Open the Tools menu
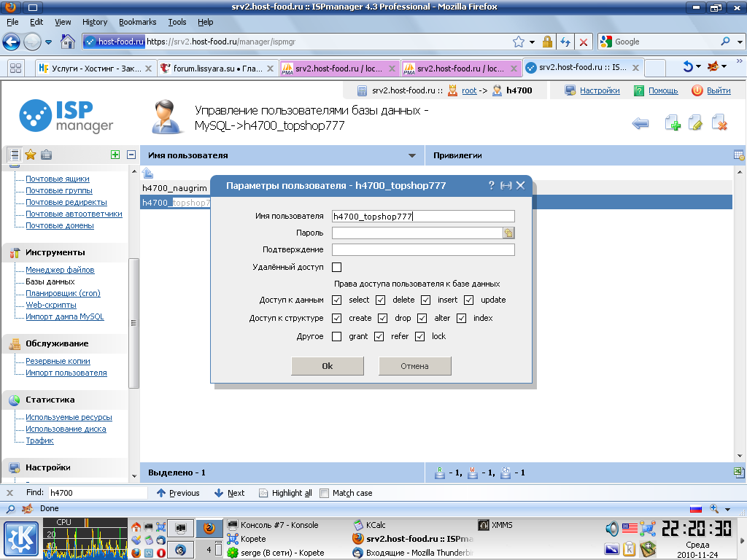The width and height of the screenshot is (747, 560). pos(177,22)
